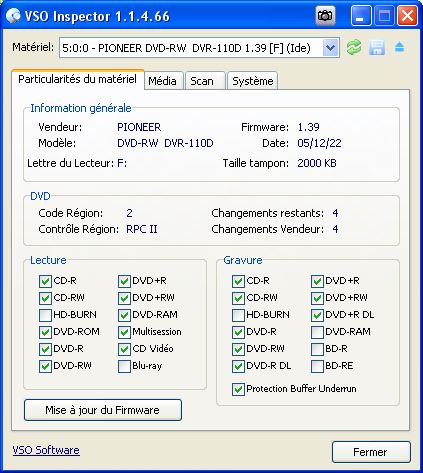Viewport: 423px width, 473px height.
Task: Toggle Gravure DVD+R DL checkbox
Action: pyautogui.click(x=317, y=315)
